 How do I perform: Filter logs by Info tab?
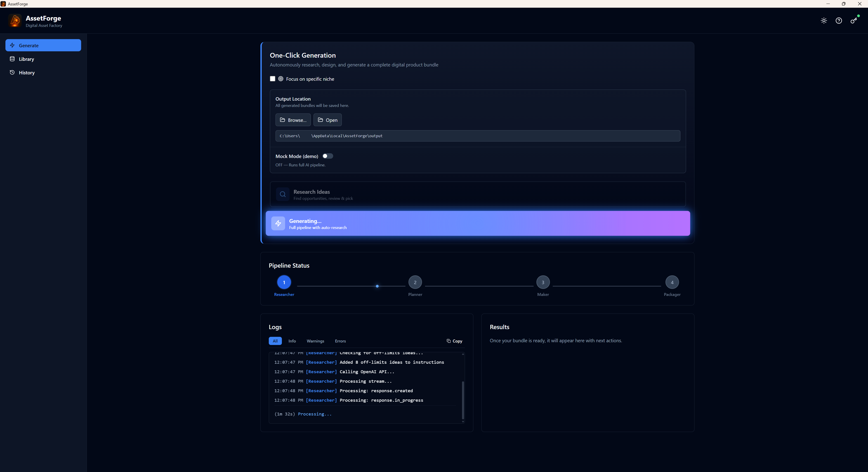(x=292, y=341)
